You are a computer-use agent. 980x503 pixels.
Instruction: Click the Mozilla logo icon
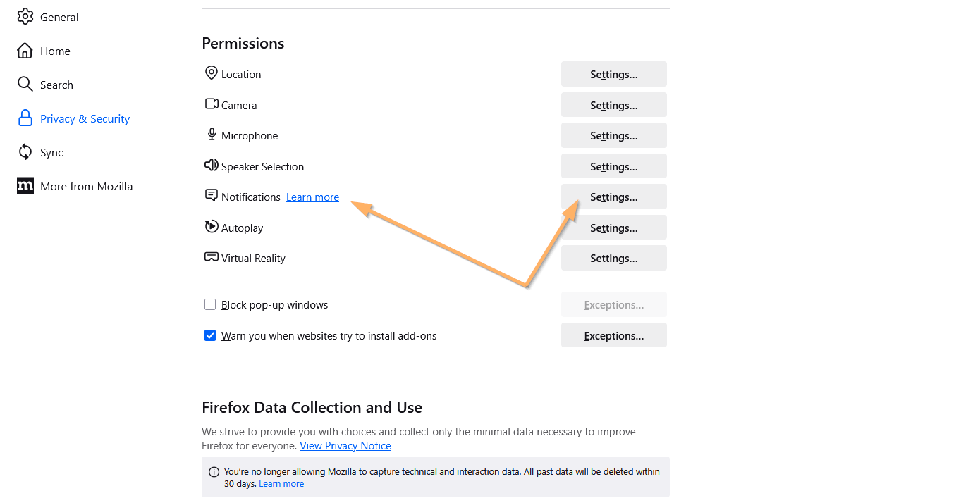pyautogui.click(x=25, y=186)
